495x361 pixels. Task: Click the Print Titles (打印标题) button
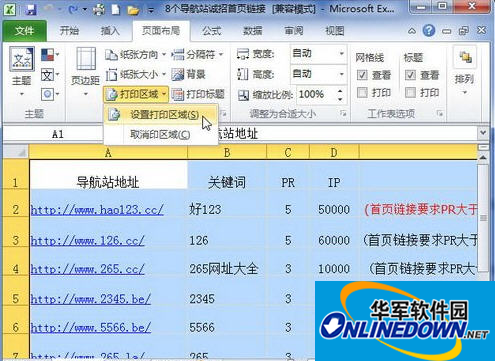198,94
